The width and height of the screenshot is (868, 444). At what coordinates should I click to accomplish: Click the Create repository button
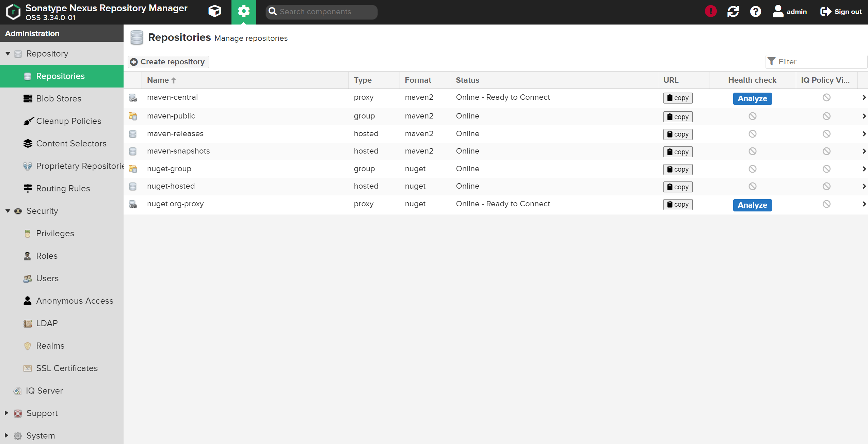[x=168, y=62]
